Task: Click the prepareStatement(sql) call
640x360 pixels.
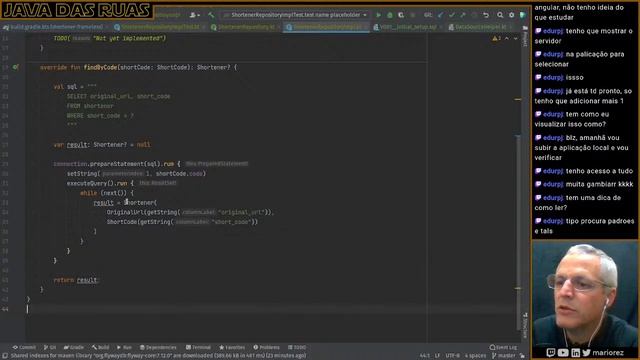Action: (125, 164)
